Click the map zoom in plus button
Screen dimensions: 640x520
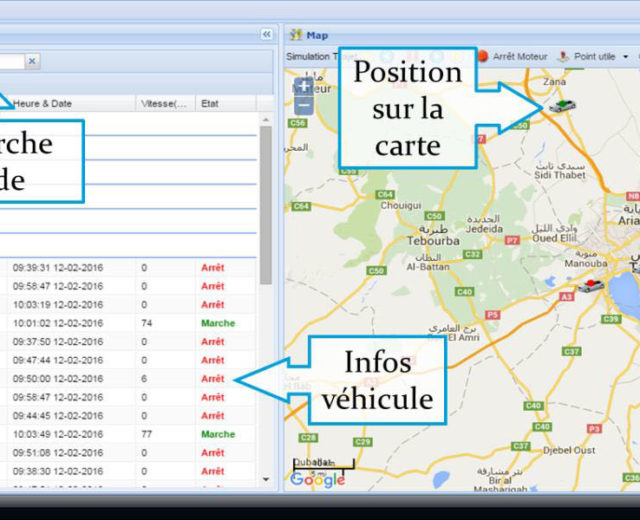[303, 86]
